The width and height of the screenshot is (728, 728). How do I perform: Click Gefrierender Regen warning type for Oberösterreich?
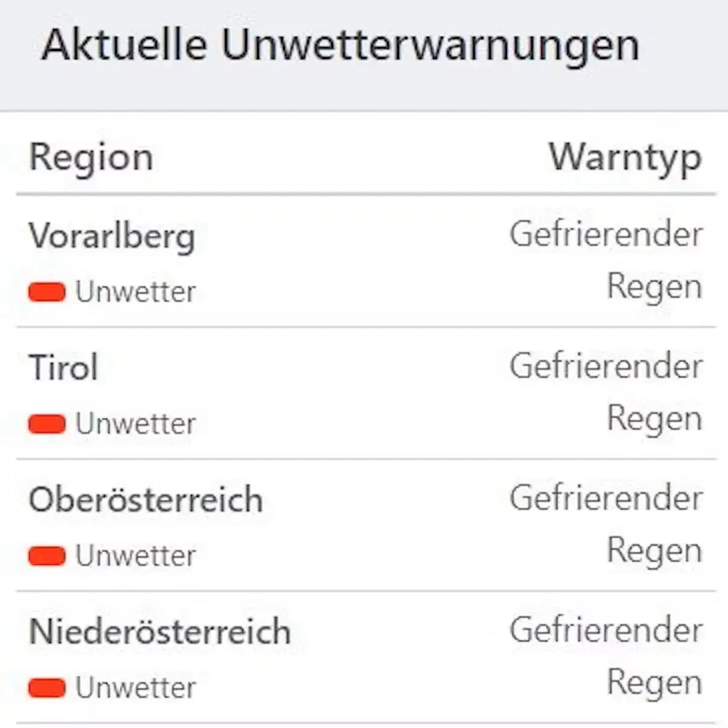[x=606, y=525]
